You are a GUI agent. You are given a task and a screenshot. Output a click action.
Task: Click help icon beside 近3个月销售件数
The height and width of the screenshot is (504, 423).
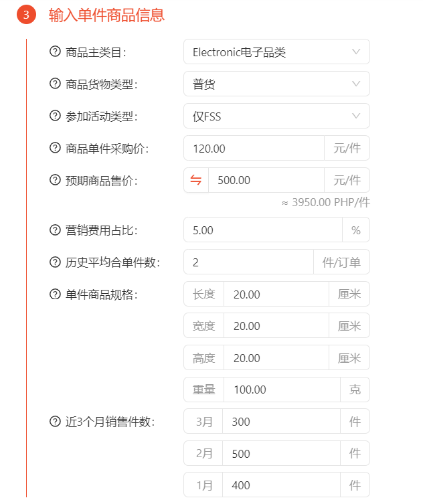click(x=55, y=422)
